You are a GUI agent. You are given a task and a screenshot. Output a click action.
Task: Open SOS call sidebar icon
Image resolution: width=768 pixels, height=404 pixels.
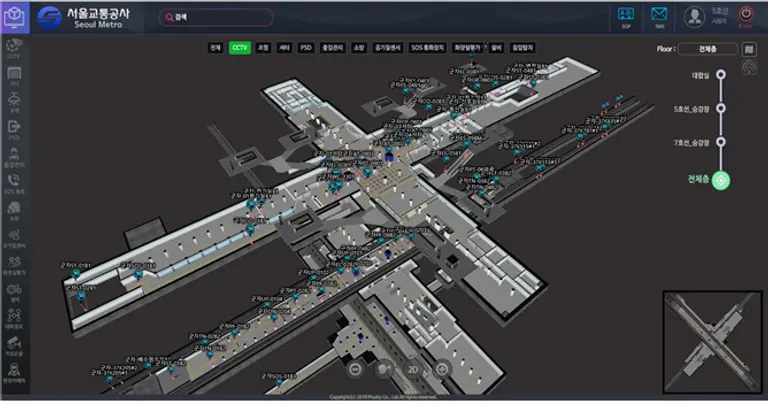tap(14, 180)
